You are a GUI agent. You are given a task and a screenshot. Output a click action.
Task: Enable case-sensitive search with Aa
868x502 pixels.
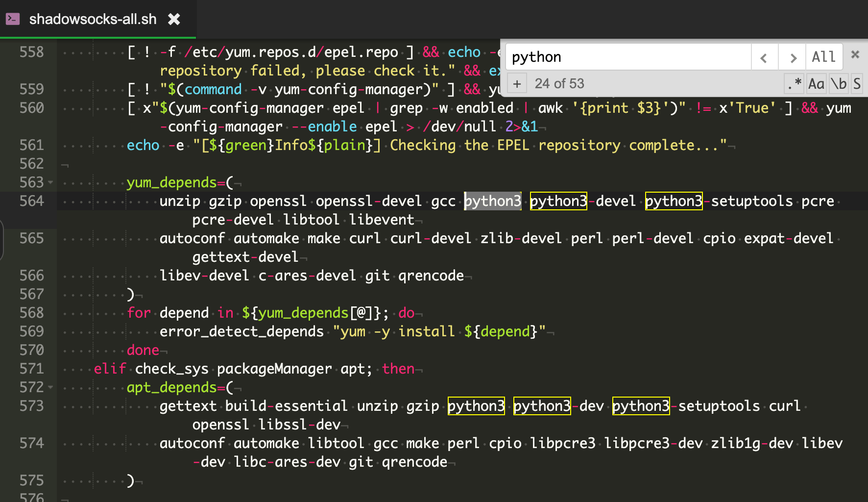pyautogui.click(x=816, y=84)
